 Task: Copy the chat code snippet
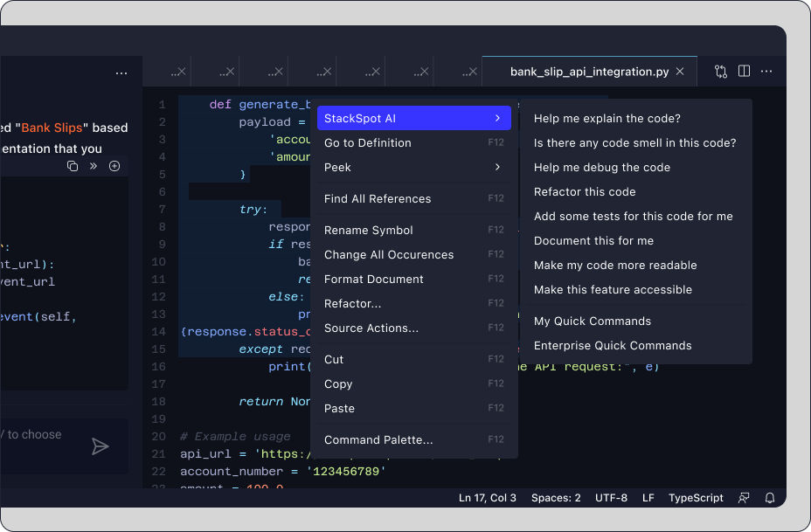[x=73, y=166]
